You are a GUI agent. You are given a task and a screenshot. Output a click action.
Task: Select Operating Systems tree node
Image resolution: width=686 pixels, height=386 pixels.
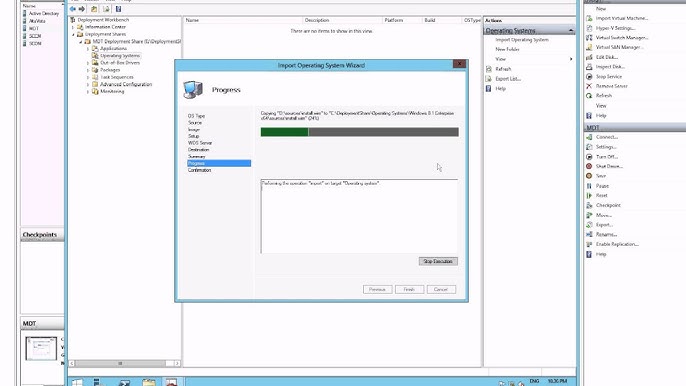120,56
